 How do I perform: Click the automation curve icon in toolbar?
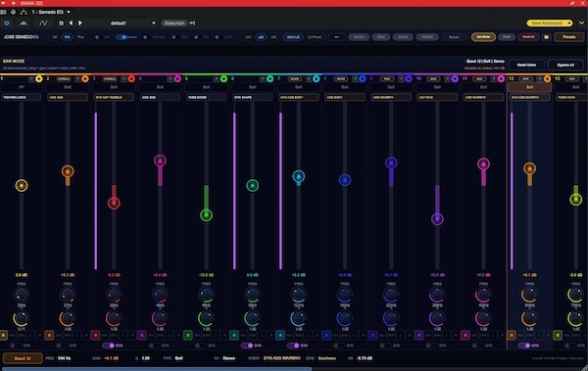point(43,23)
